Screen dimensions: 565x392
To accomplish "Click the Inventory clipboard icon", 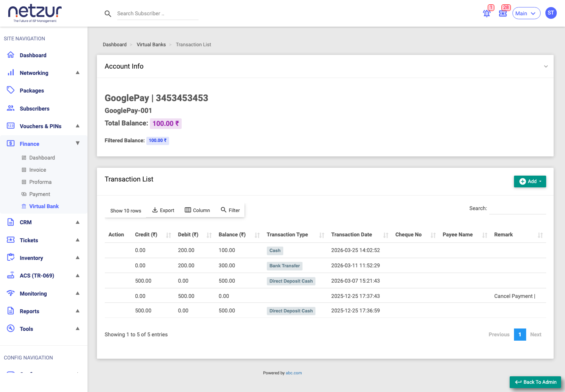I will (11, 258).
